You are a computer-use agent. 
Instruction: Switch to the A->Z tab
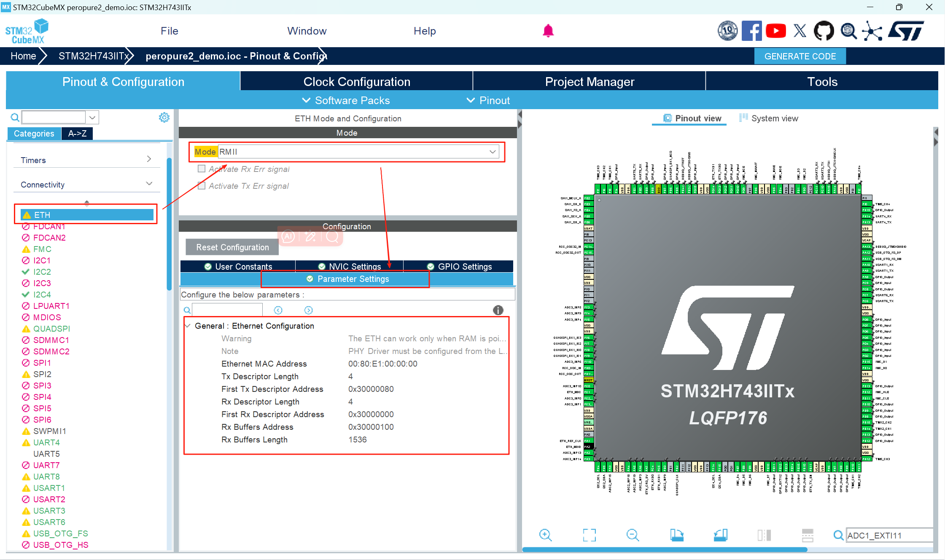pyautogui.click(x=77, y=133)
